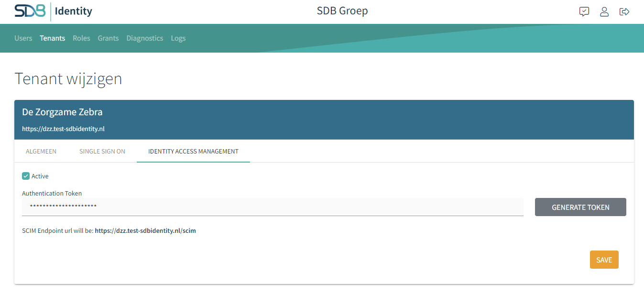
Task: Click the De Zorgzame Zebra heading
Action: (62, 112)
